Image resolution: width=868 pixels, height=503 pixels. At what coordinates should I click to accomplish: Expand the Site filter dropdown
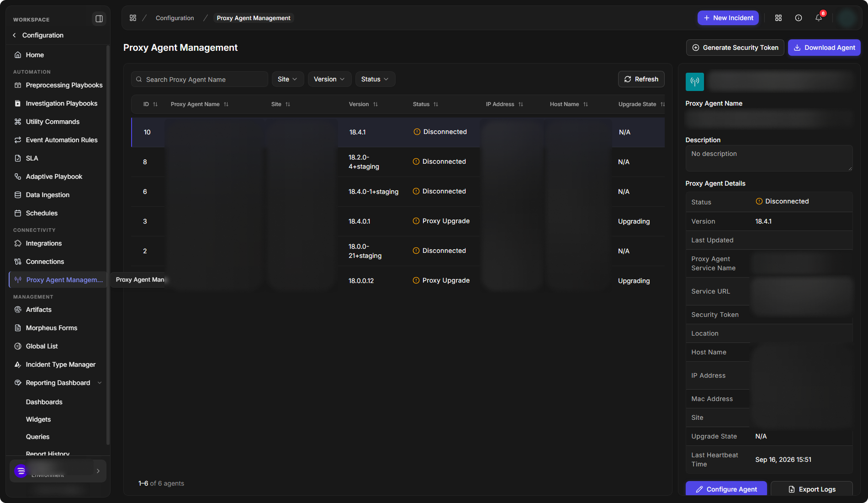point(287,79)
